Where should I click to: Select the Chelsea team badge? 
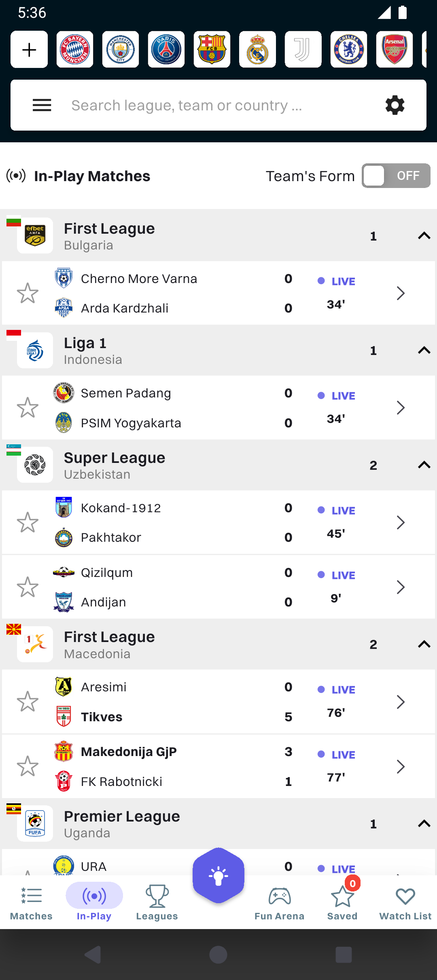click(349, 49)
